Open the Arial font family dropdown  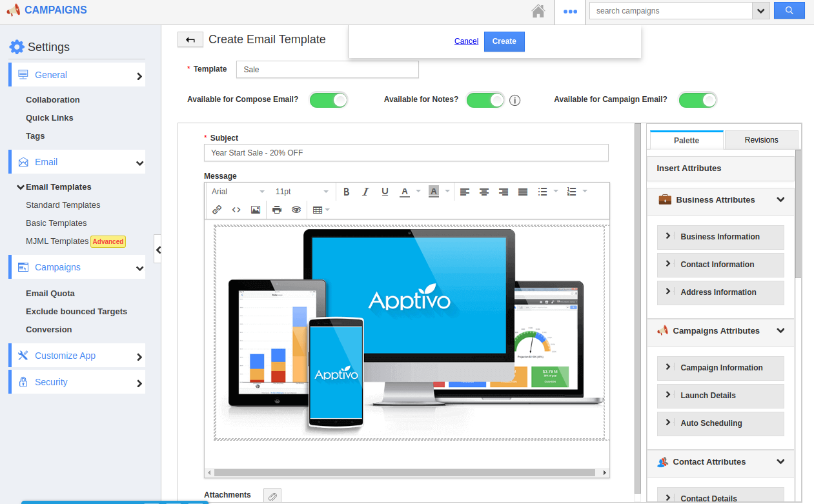pyautogui.click(x=238, y=192)
